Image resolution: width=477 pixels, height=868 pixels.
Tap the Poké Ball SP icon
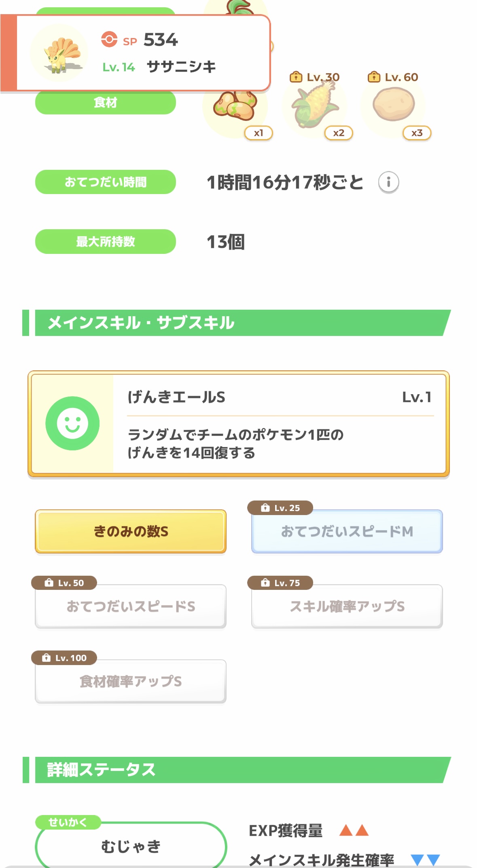[109, 40]
